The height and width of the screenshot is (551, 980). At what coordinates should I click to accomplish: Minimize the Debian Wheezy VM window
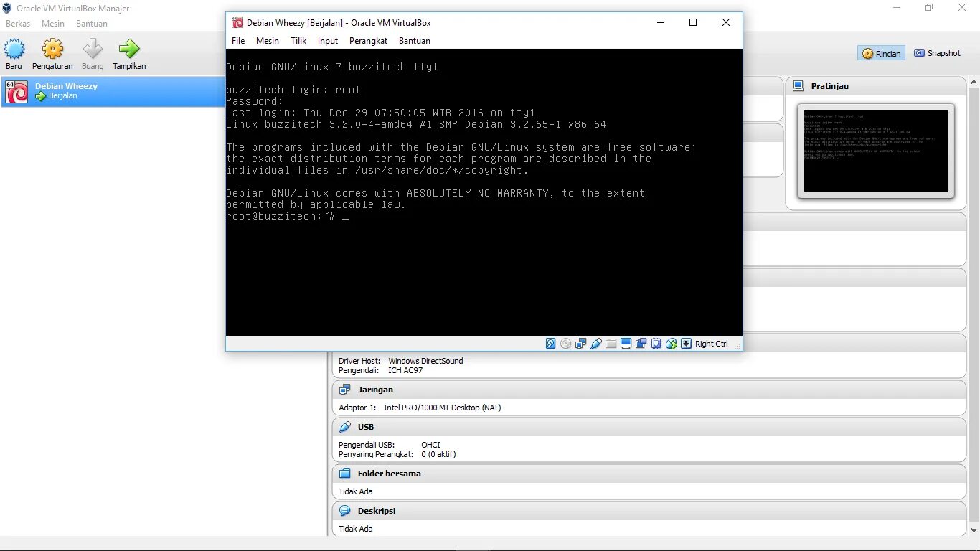click(x=660, y=22)
